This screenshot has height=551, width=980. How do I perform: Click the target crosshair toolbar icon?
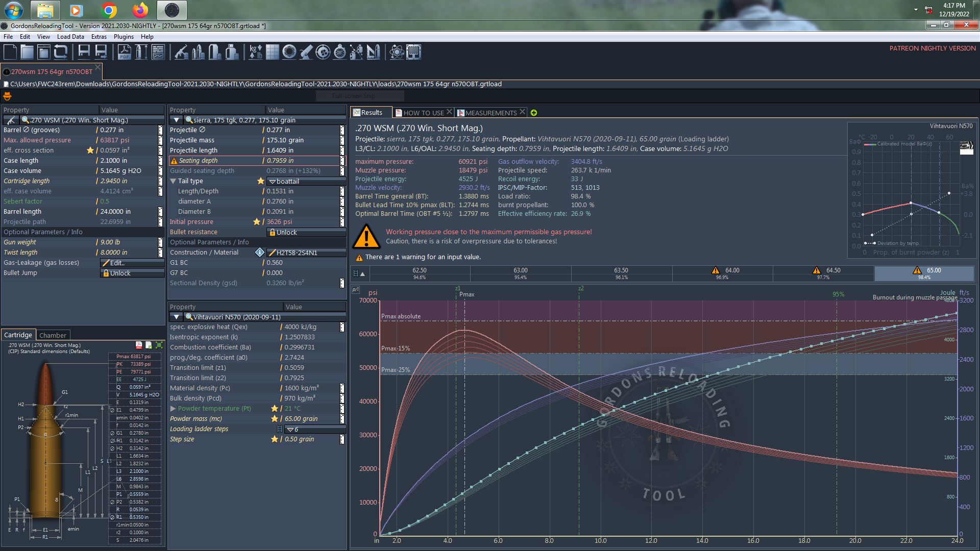pos(323,52)
